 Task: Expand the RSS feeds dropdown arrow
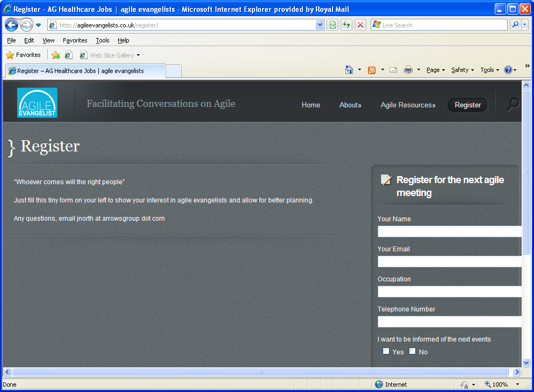383,70
